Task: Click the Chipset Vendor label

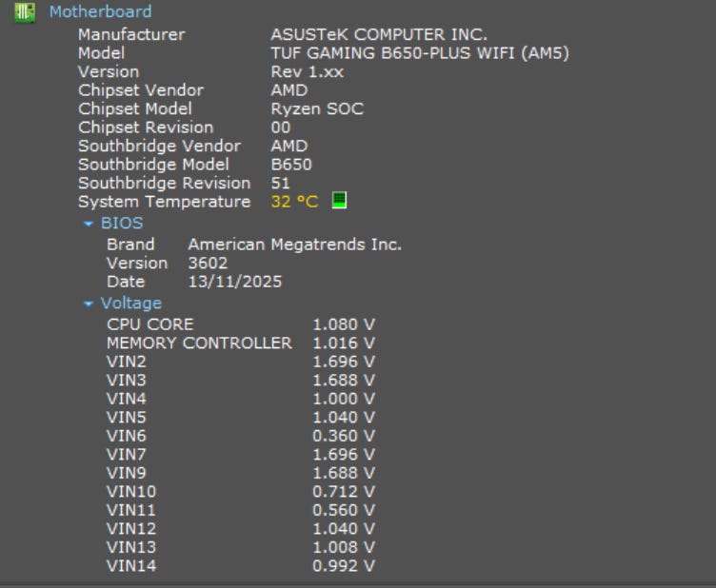Action: [141, 90]
